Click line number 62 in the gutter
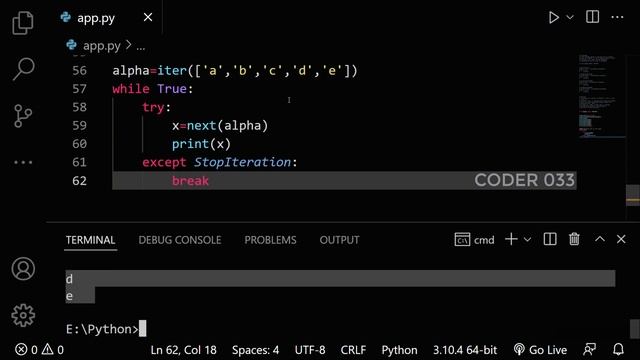 coord(80,181)
